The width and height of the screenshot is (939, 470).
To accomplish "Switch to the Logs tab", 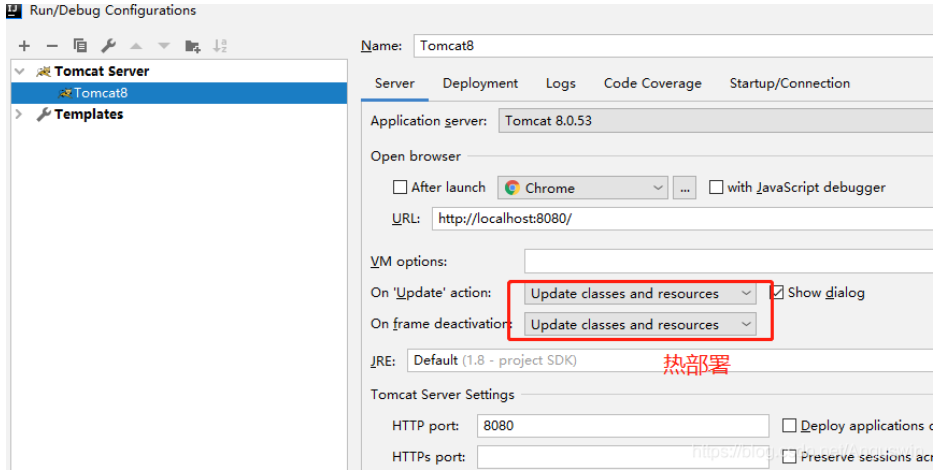I will pyautogui.click(x=561, y=84).
